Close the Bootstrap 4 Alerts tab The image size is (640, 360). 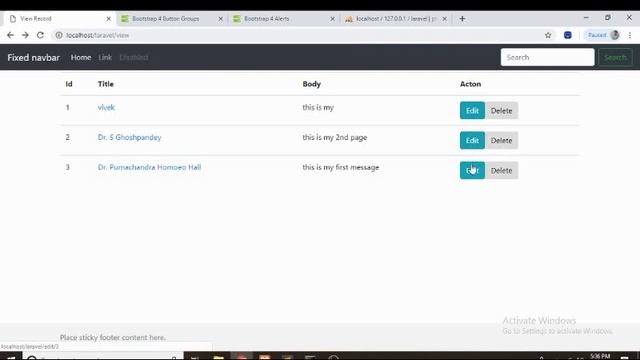point(332,19)
